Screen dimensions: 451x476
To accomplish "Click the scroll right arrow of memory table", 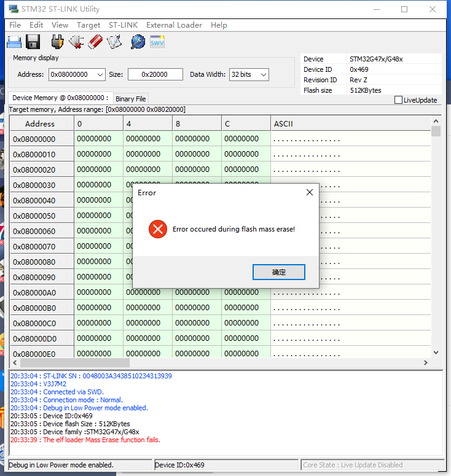I will click(425, 362).
